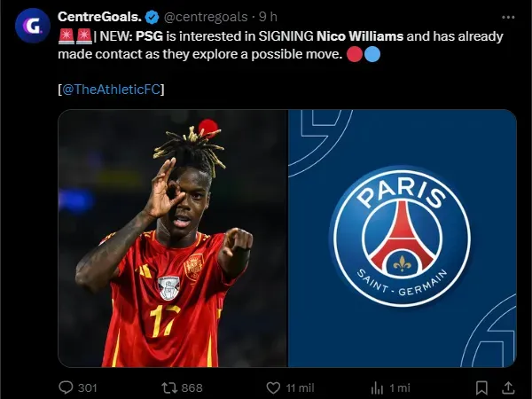Click the CentreGoals. display name
The height and width of the screenshot is (399, 532).
[x=99, y=17]
